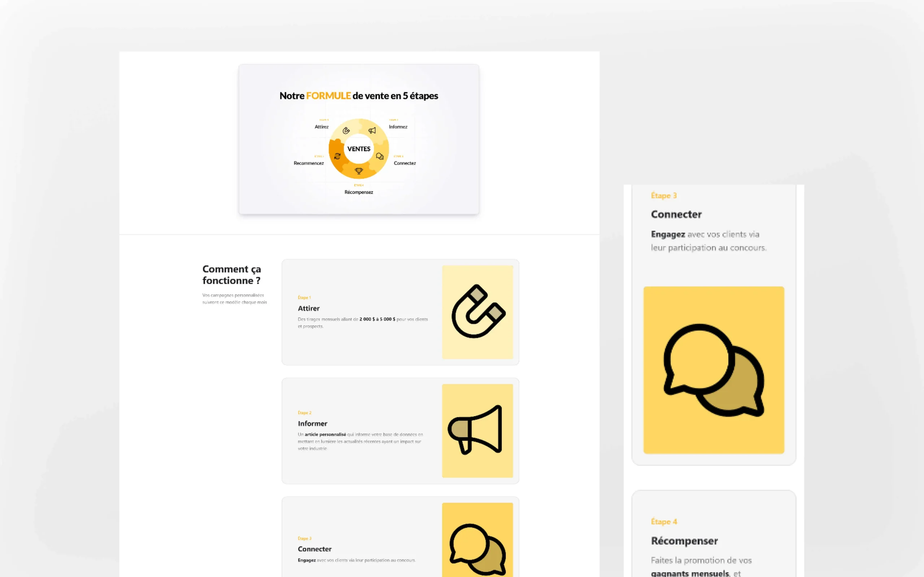Click the megaphone icon in the sales wheel
The image size is (924, 577).
[x=372, y=131]
